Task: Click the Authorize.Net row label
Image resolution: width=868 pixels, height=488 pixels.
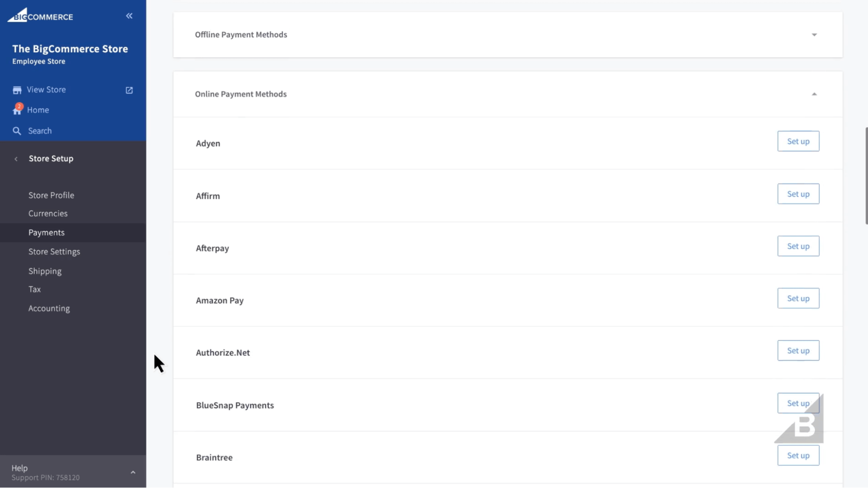Action: point(223,352)
